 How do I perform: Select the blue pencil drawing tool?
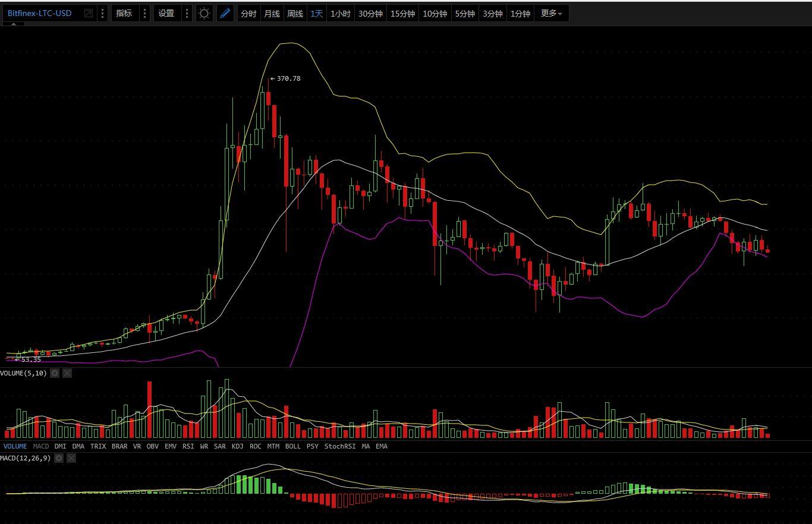[x=225, y=13]
